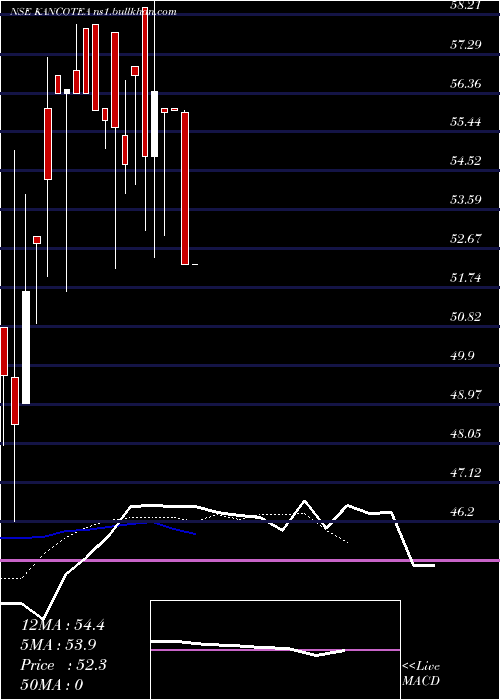500x700 pixels.
Task: Click the 53.59 price axis label
Action: tap(467, 199)
